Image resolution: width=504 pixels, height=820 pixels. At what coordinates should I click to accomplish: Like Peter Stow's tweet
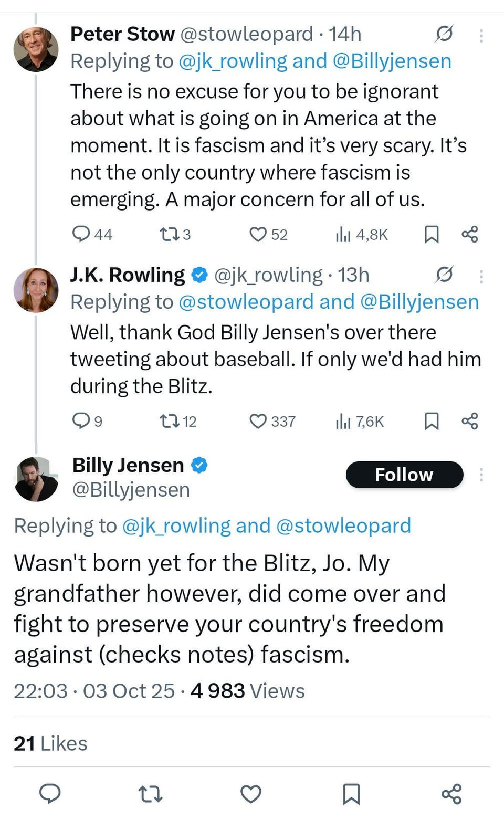[x=258, y=234]
